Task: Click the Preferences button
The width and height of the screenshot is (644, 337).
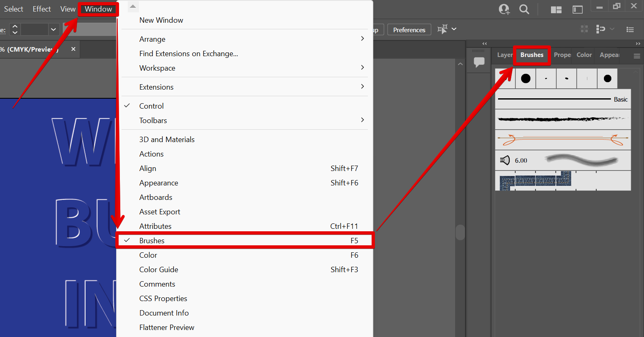Action: (x=409, y=30)
